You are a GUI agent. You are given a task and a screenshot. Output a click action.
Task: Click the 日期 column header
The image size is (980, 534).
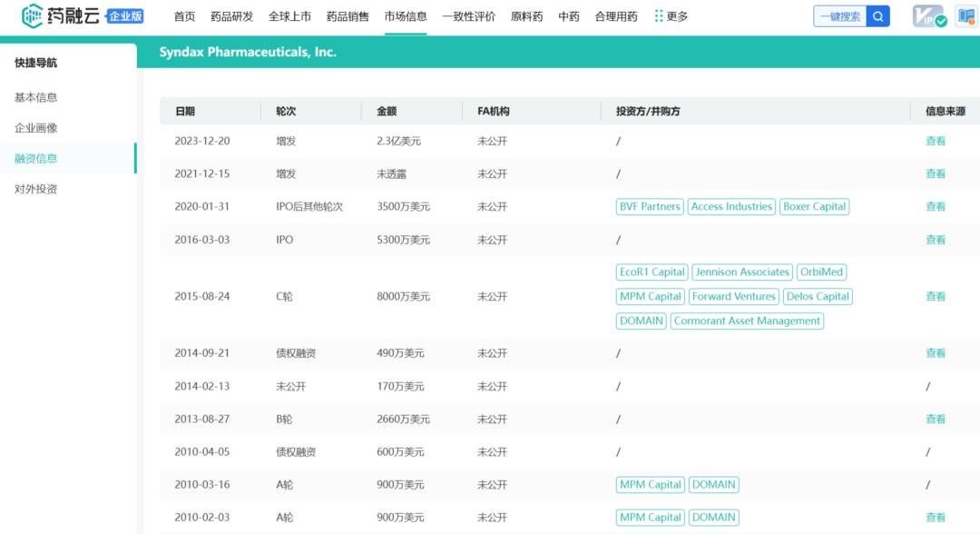coord(185,112)
